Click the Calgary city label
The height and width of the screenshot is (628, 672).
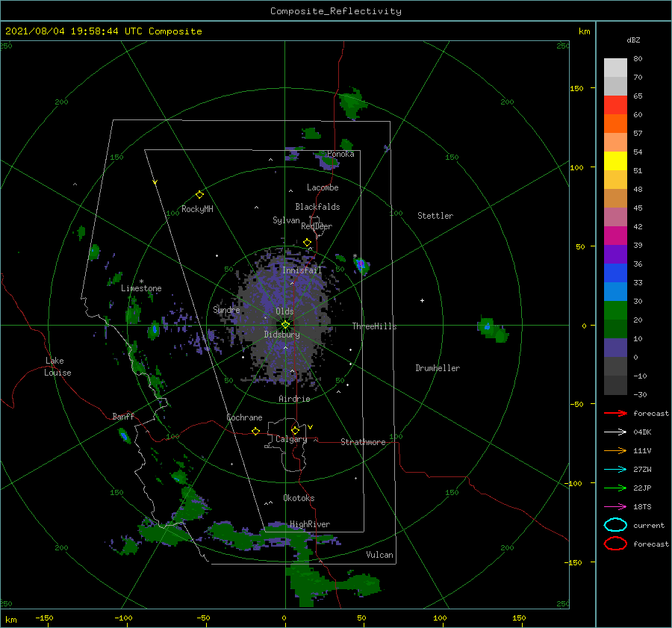point(291,439)
